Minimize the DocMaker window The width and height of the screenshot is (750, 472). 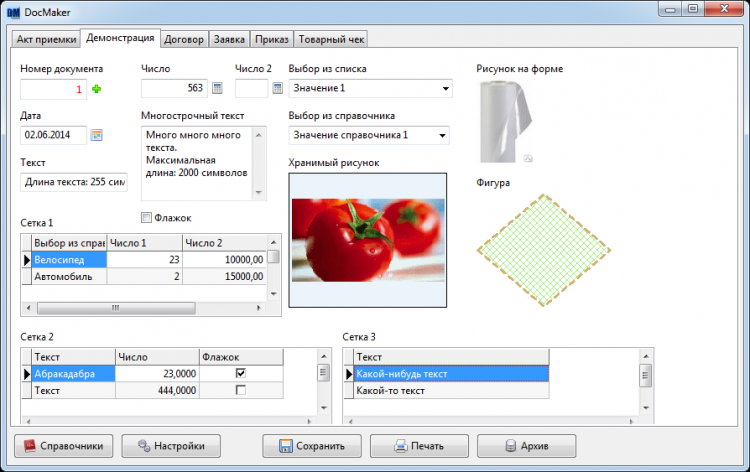(x=671, y=10)
